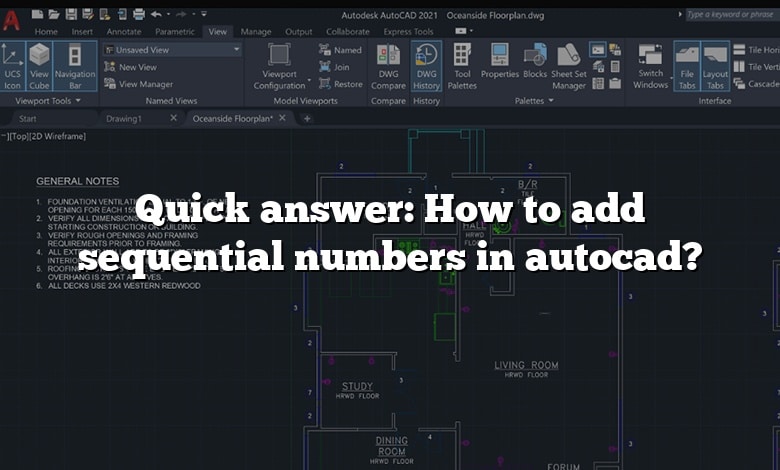Toggle the Command Line palette icon
780x470 pixels.
click(598, 49)
